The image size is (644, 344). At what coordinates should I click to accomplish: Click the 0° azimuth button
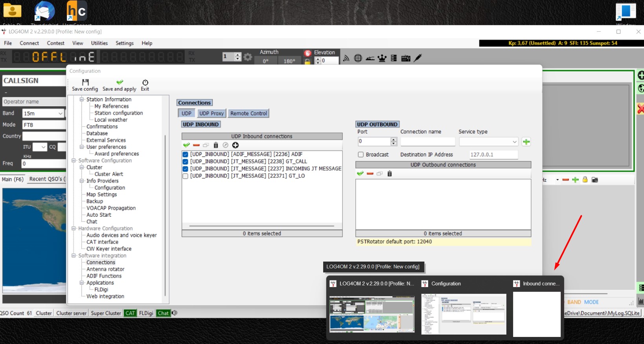coord(265,61)
